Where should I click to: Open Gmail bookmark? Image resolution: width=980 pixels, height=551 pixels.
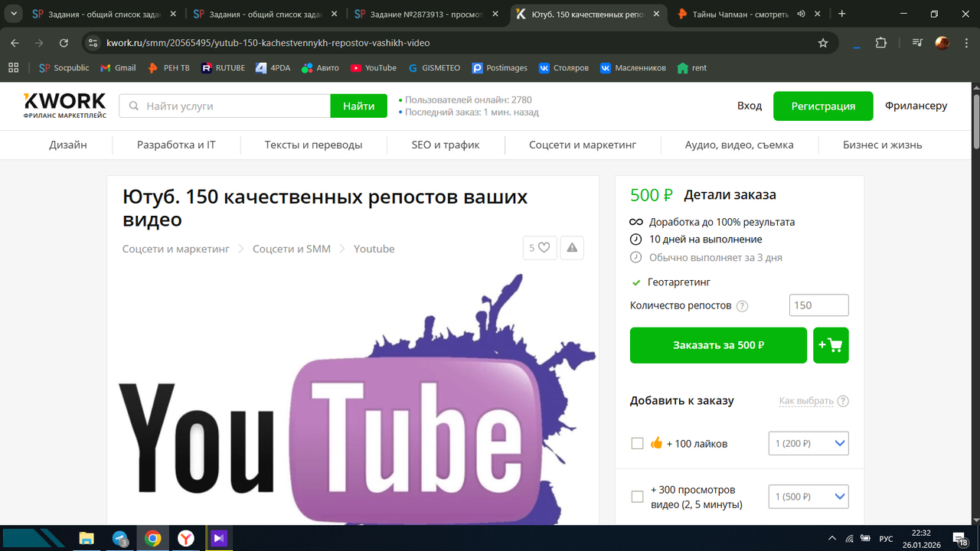pyautogui.click(x=118, y=68)
